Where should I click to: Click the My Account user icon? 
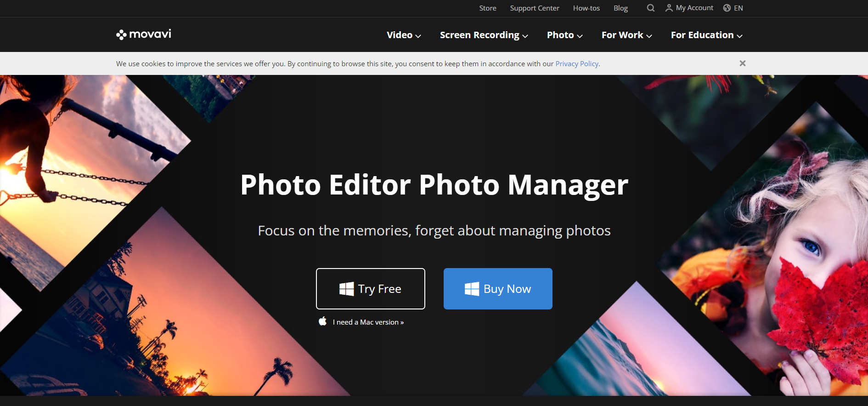[669, 8]
